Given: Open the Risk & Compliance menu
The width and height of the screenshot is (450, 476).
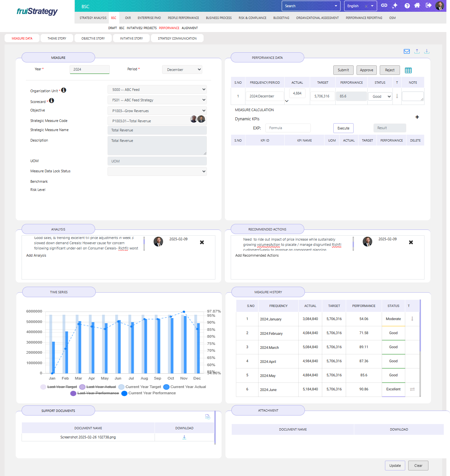Looking at the screenshot, I should click(x=252, y=18).
